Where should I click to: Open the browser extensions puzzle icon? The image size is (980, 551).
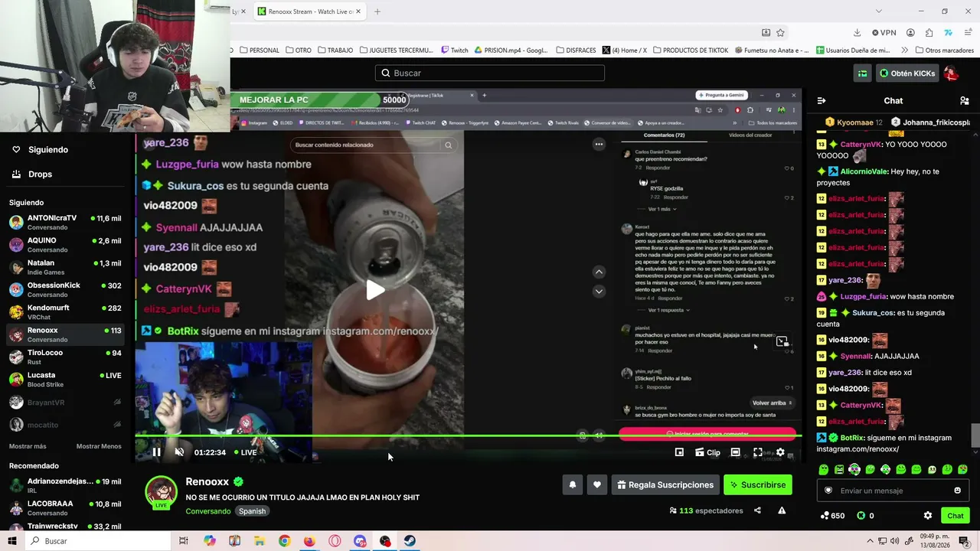pyautogui.click(x=929, y=33)
